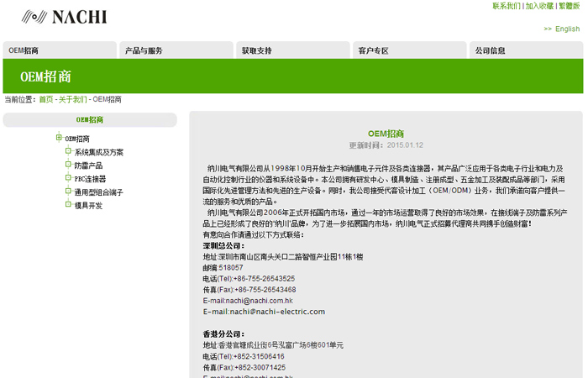
Task: Open the 公司信息 navigation tab
Action: tap(526, 50)
